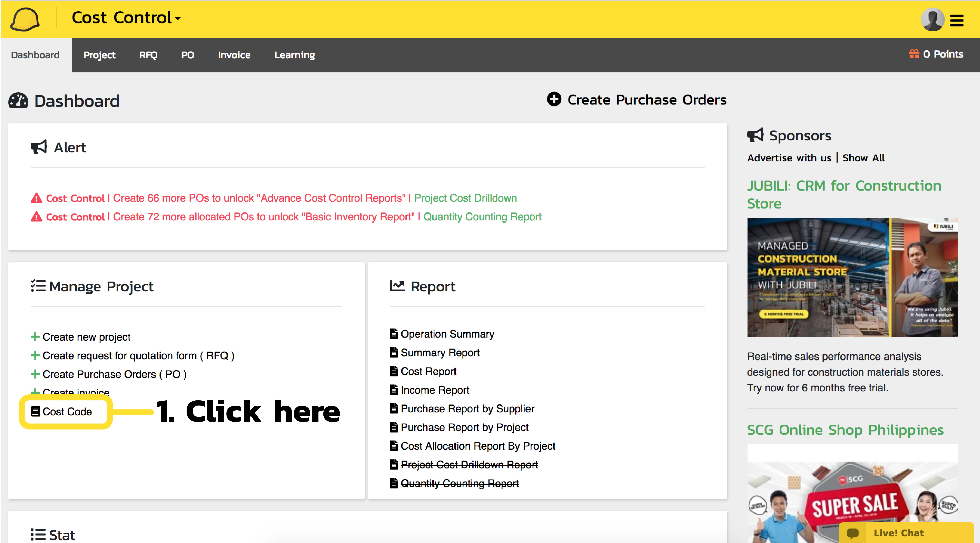The width and height of the screenshot is (980, 543).
Task: Click the Advance Cost Control Reports alert text
Action: pyautogui.click(x=259, y=198)
